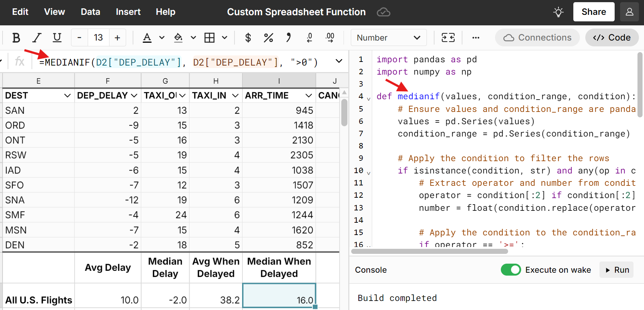Run the code with Run button
The height and width of the screenshot is (310, 644).
point(616,270)
